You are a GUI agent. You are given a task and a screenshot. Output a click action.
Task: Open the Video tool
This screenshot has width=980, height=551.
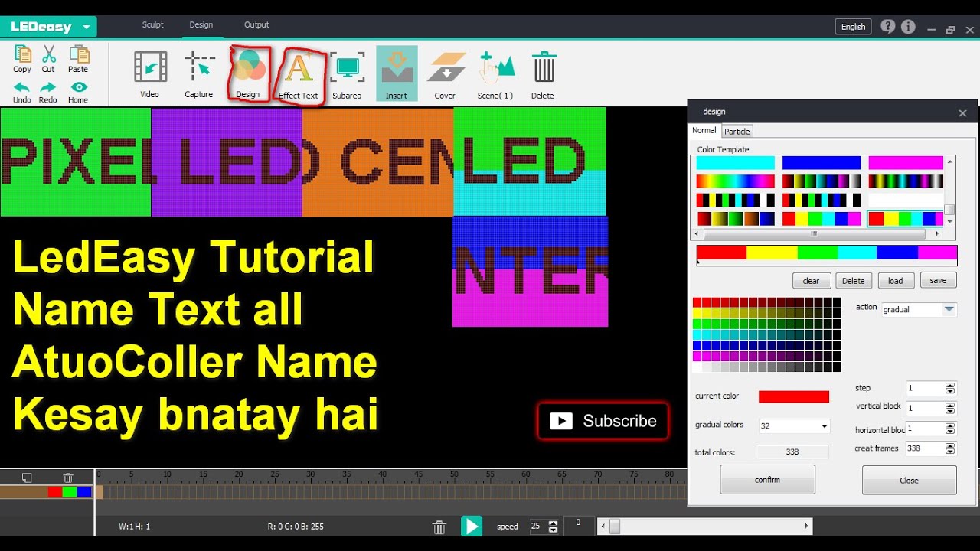[150, 67]
